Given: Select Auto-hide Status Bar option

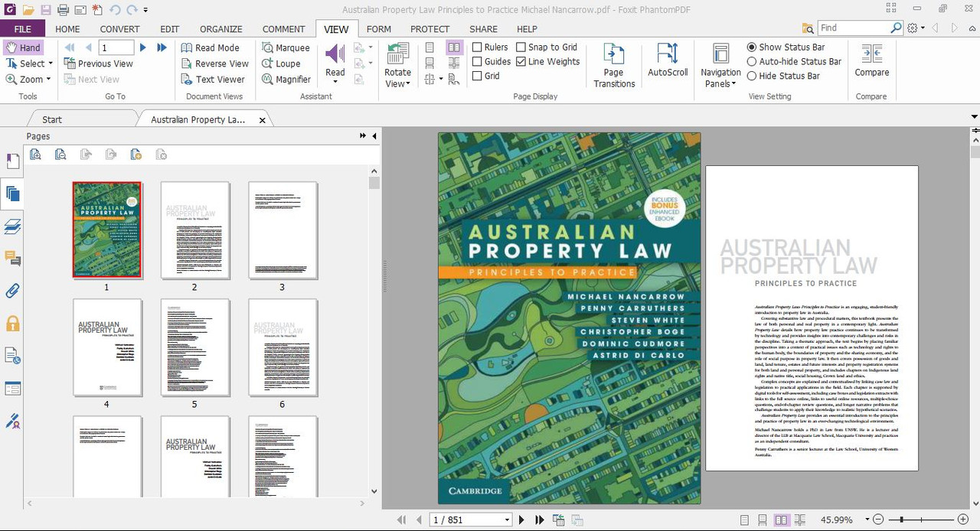Looking at the screenshot, I should coord(752,61).
